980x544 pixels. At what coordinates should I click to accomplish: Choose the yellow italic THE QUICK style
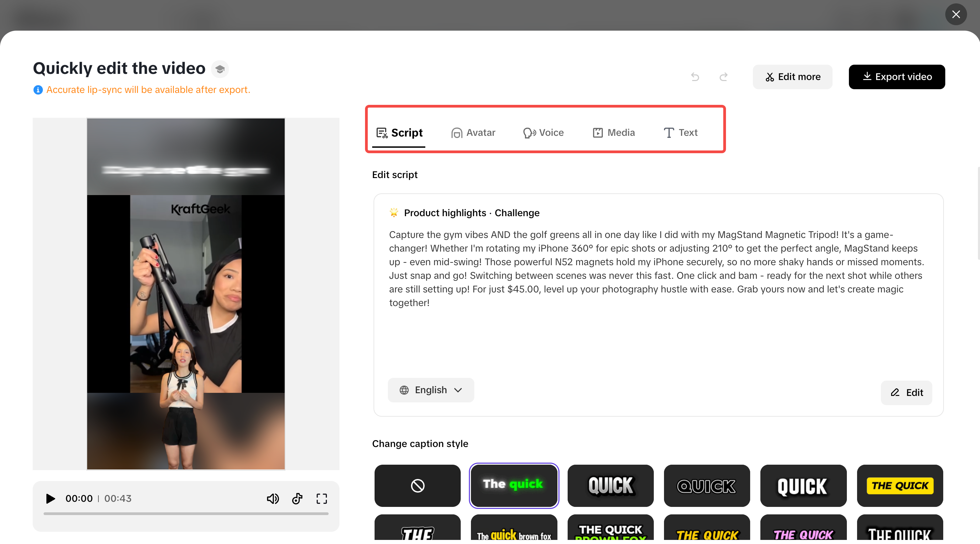707,527
